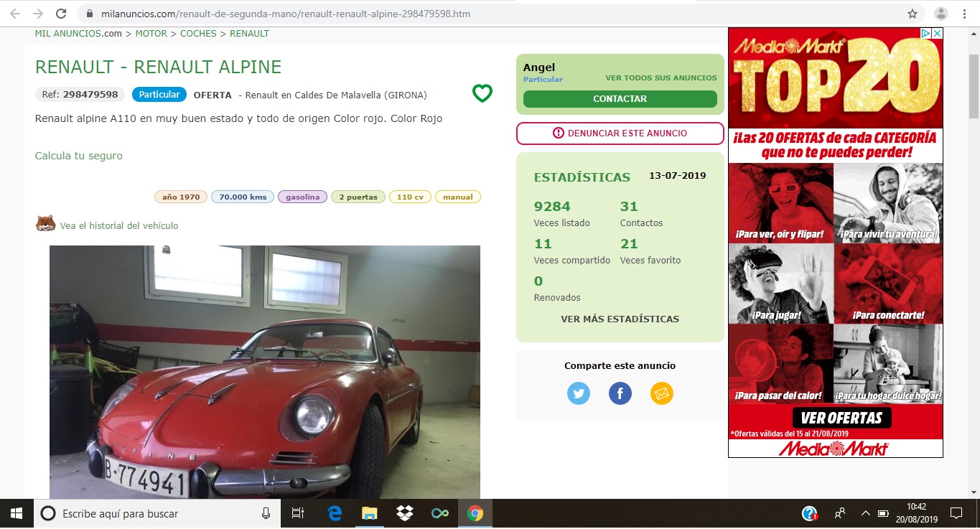The image size is (980, 529).
Task: Open the Chrome profile avatar
Action: click(941, 14)
